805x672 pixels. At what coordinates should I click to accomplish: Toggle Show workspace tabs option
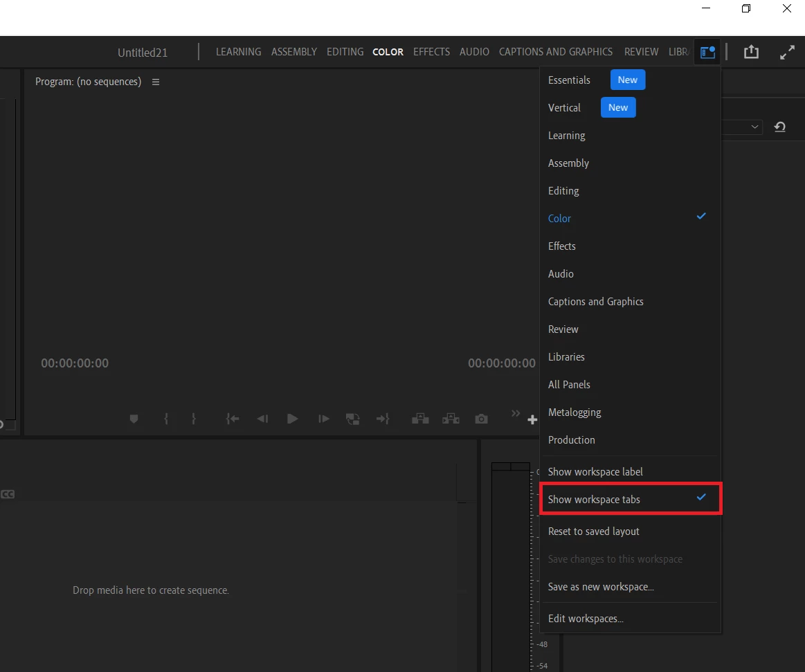[630, 500]
